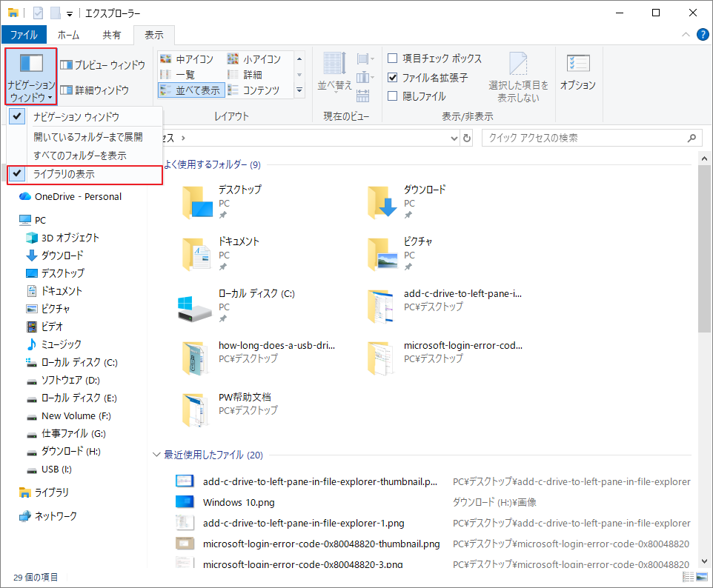Select add-c-drive-to-left-pane-in-file-explorer-1.png file
The image size is (713, 588).
tap(304, 524)
